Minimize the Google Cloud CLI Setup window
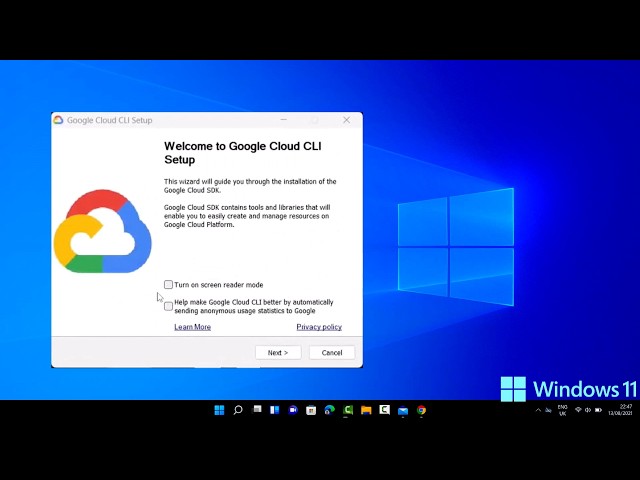640x480 pixels. pyautogui.click(x=284, y=120)
